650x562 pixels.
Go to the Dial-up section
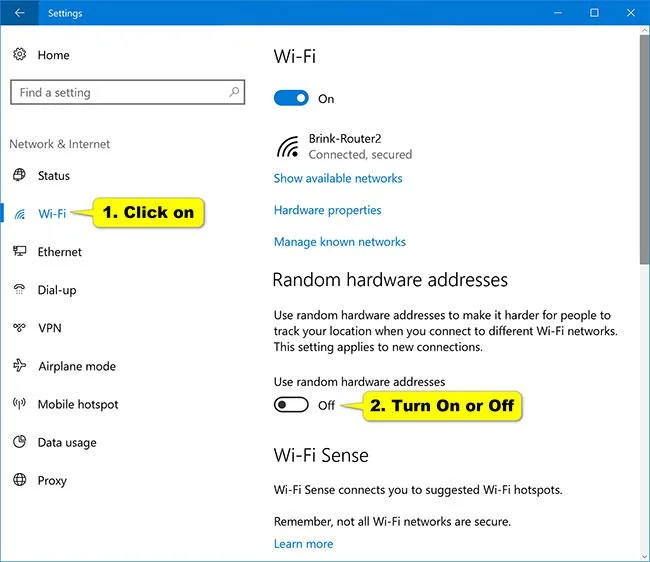(57, 290)
